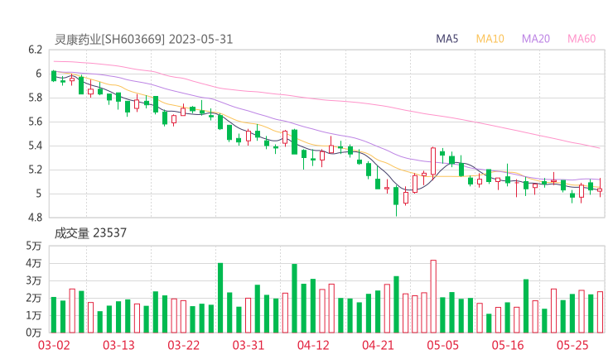
Task: Click the 6.2 price axis label
Action: (35, 50)
